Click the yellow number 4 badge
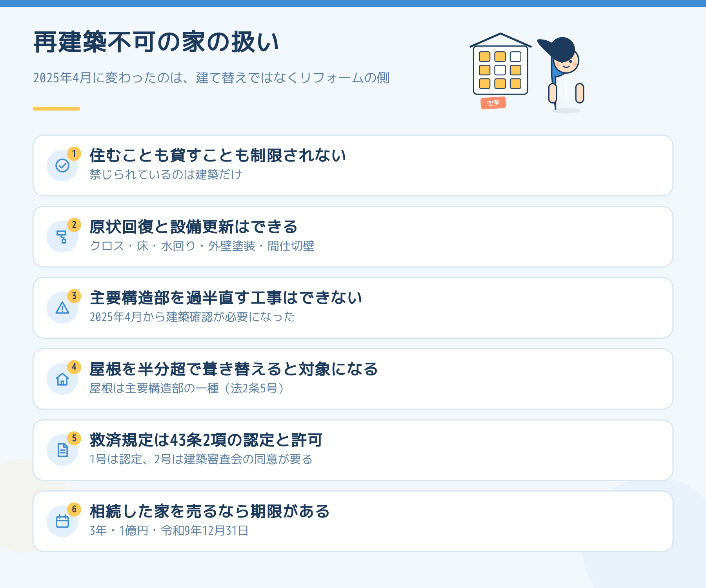Screen dimensions: 706x588 coord(74,367)
